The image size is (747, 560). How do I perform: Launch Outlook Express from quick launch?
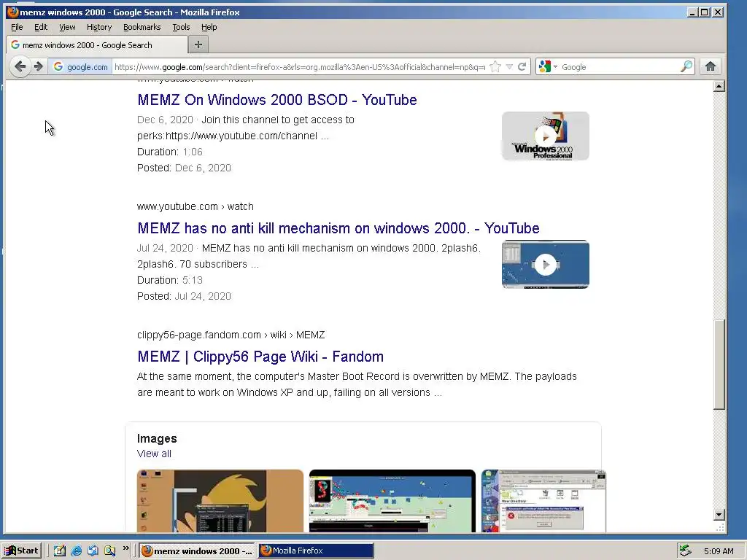[93, 551]
